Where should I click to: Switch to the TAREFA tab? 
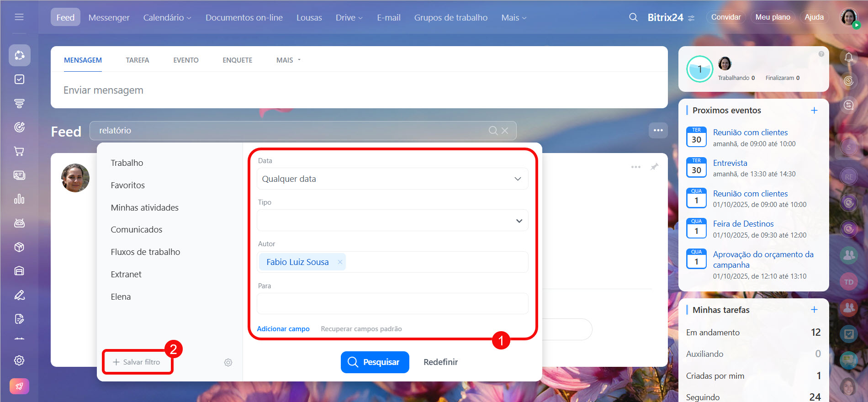[x=138, y=60]
